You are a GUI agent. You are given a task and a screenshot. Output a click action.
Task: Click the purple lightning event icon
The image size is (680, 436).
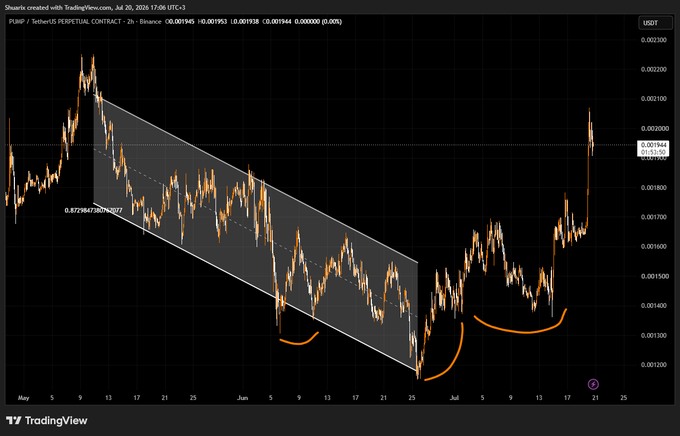click(593, 384)
